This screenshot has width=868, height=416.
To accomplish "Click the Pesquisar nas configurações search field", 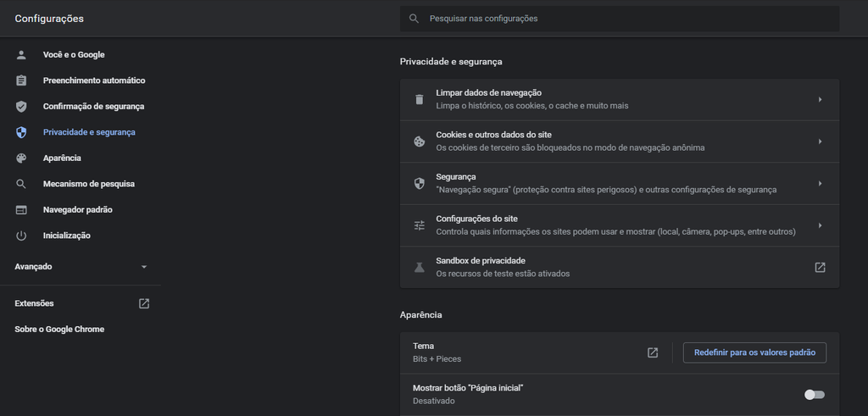I will pos(620,19).
